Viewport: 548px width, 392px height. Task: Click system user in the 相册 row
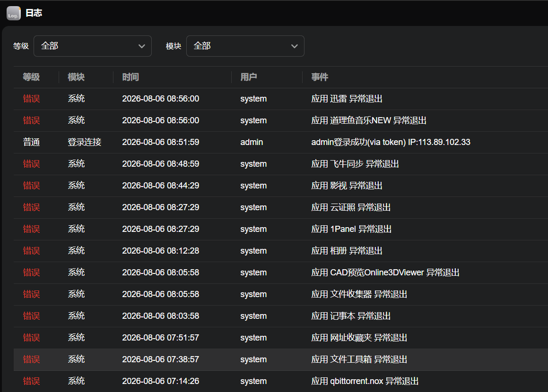pos(253,251)
